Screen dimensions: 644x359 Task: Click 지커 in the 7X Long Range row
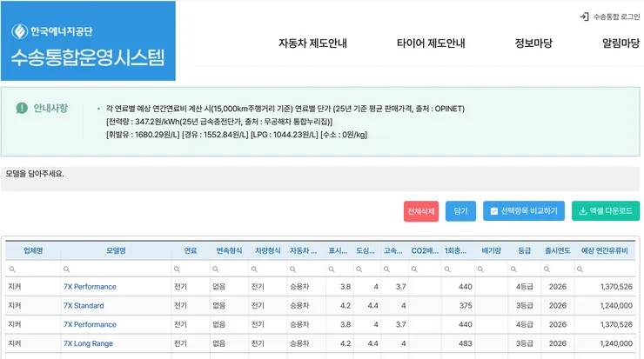15,343
